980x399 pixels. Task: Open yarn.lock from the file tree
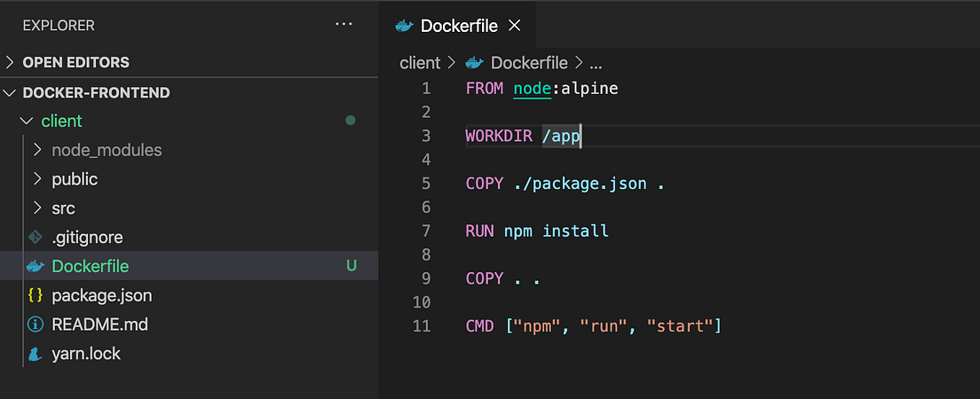[x=86, y=354]
